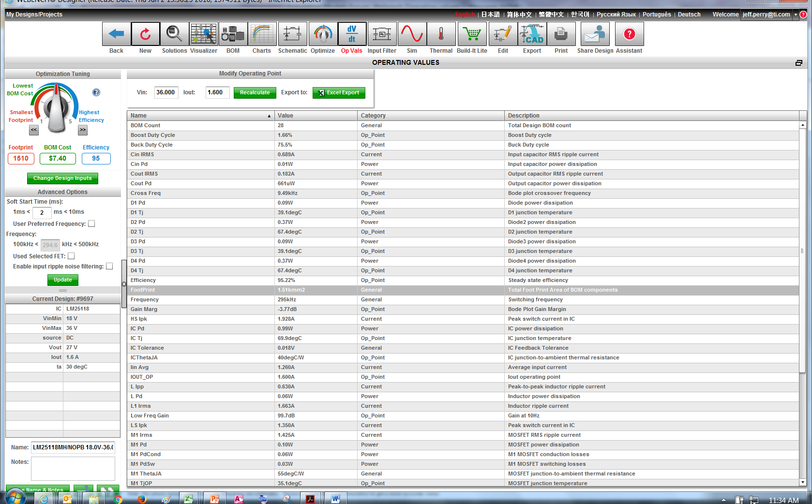Image resolution: width=812 pixels, height=504 pixels.
Task: View the Schematic
Action: (x=292, y=34)
